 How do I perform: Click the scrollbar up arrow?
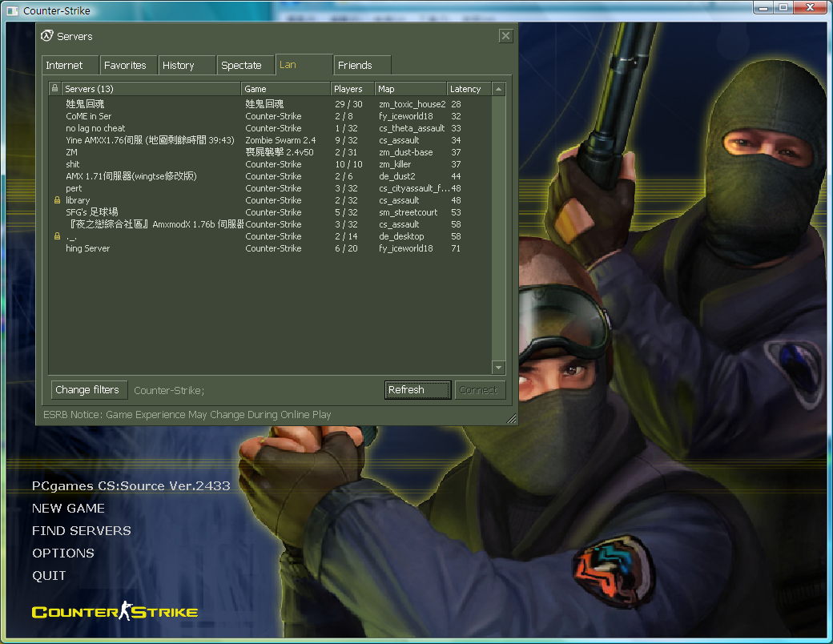tap(498, 88)
